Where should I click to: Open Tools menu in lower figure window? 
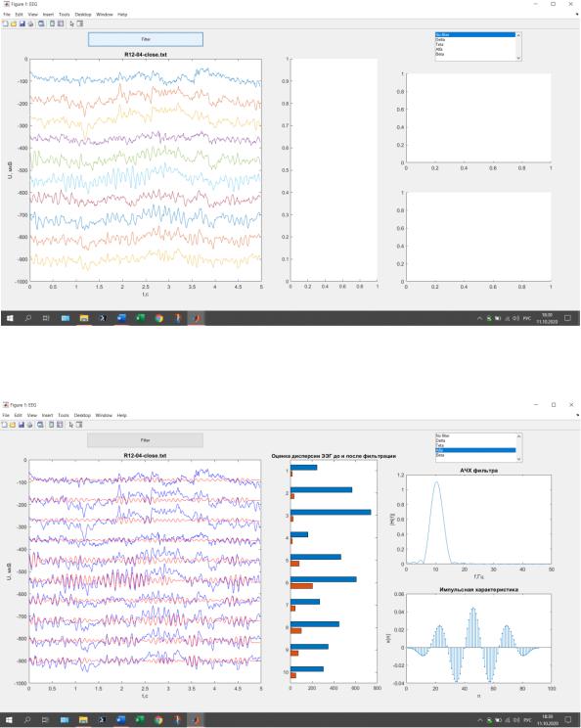(64, 416)
